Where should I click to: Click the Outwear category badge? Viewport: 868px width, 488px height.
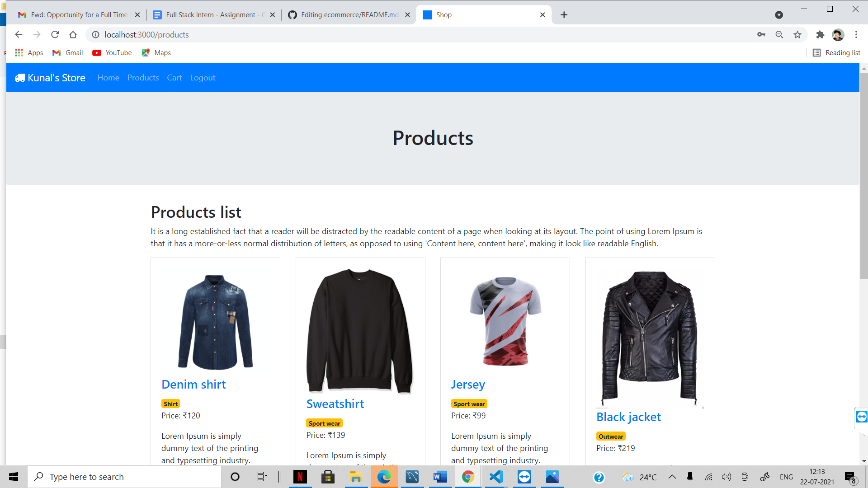point(611,436)
